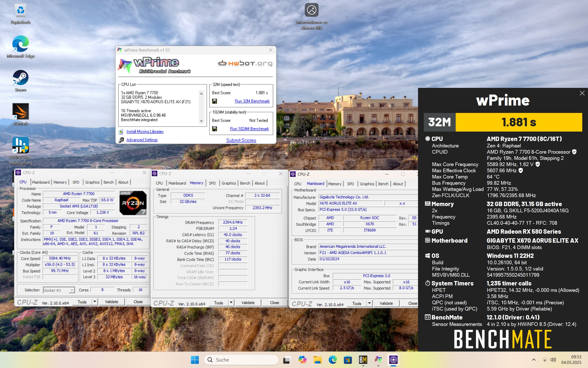Open BenchMate taskbar icon
Screen dimensions: 588x368
[x=363, y=360]
